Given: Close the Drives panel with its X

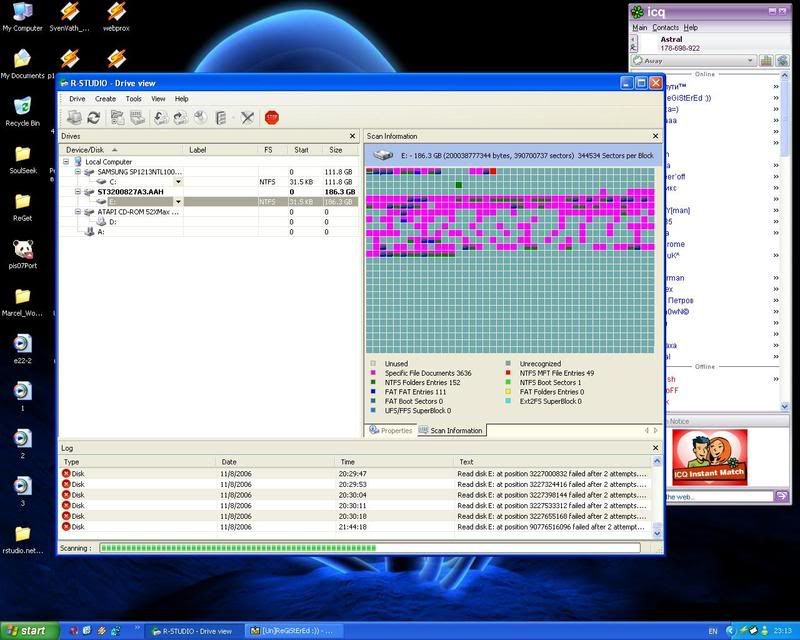Looking at the screenshot, I should pos(351,136).
